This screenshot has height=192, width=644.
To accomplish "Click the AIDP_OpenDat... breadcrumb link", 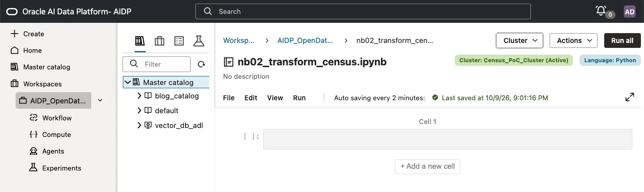I will [x=305, y=40].
